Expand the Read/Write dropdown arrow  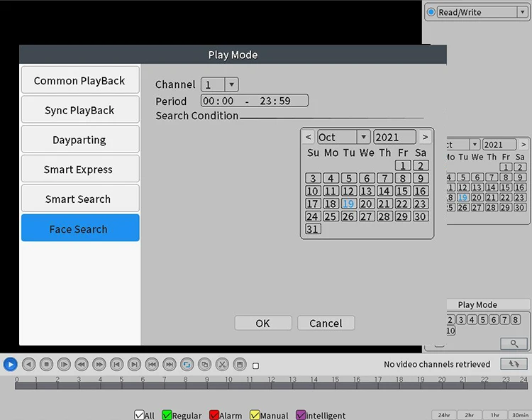coord(523,12)
